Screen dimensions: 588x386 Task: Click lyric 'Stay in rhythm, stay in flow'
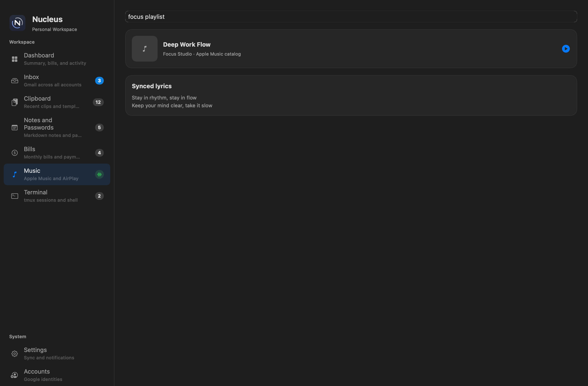164,98
